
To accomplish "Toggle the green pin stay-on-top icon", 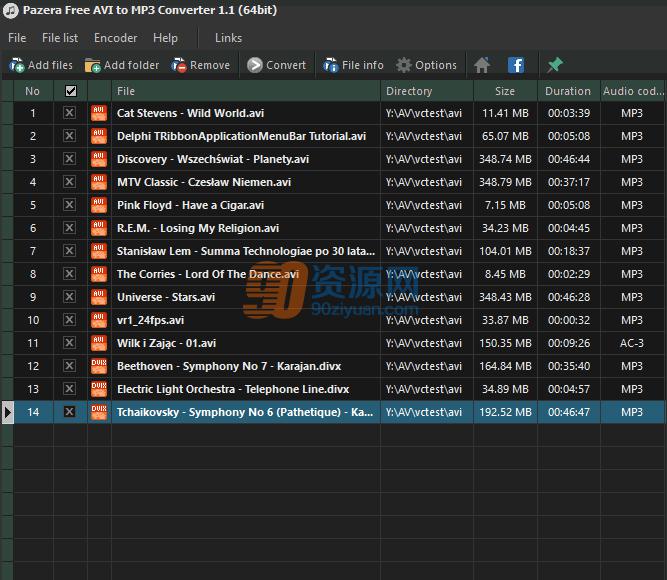I will pyautogui.click(x=555, y=65).
